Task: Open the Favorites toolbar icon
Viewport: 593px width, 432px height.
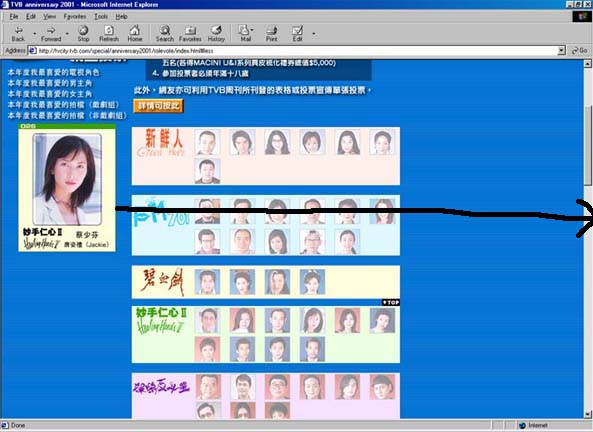Action: click(190, 33)
